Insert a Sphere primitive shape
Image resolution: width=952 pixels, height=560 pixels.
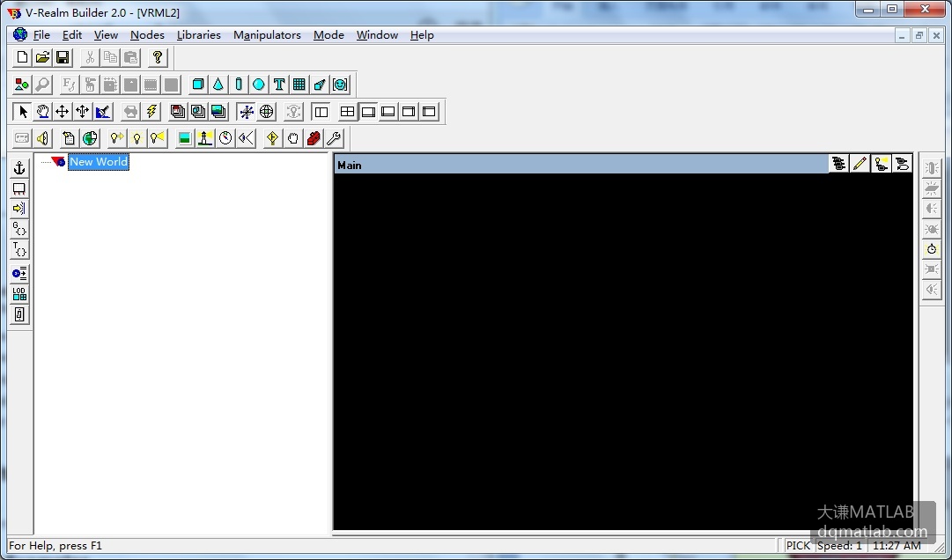259,85
